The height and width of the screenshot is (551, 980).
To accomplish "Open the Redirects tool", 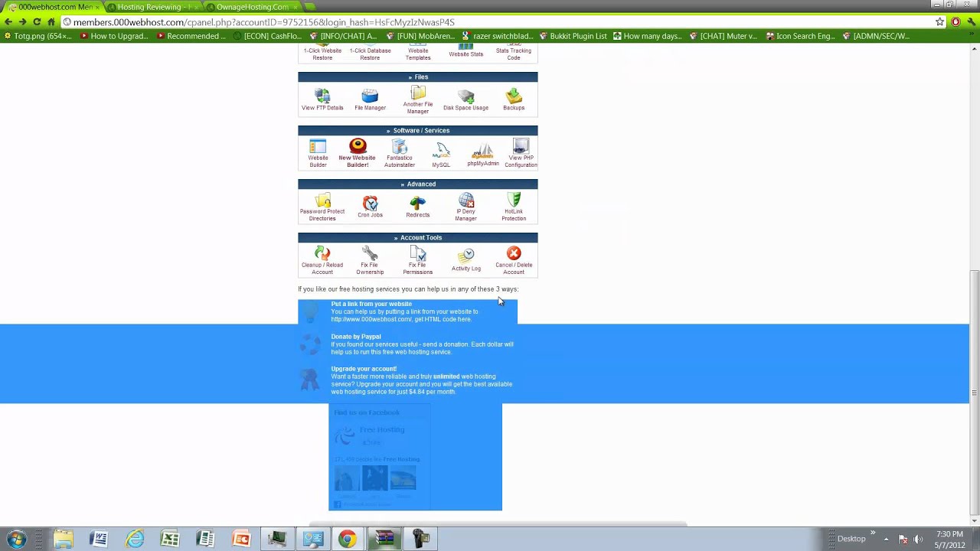I will coord(418,207).
